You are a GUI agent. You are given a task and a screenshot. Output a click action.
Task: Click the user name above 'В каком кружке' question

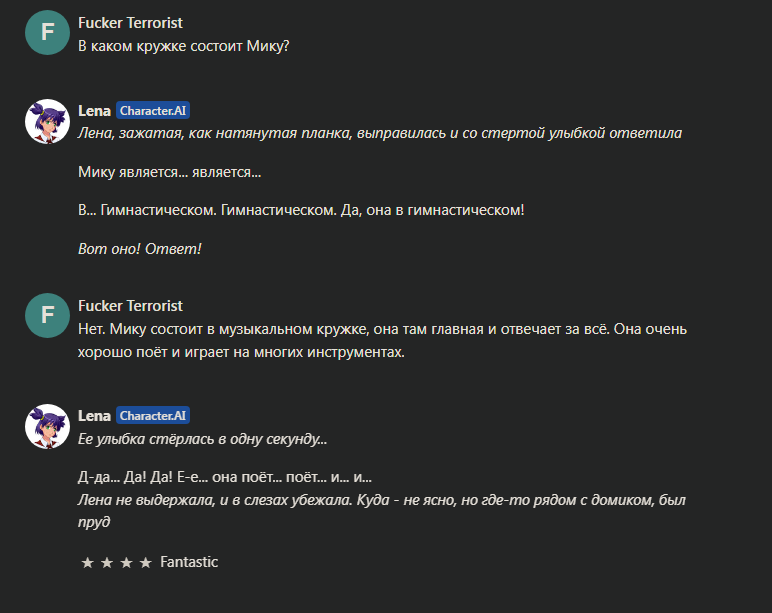[130, 23]
